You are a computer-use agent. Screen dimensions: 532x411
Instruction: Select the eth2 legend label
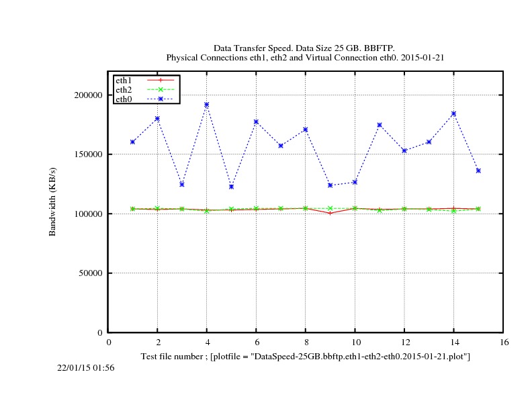pyautogui.click(x=124, y=89)
